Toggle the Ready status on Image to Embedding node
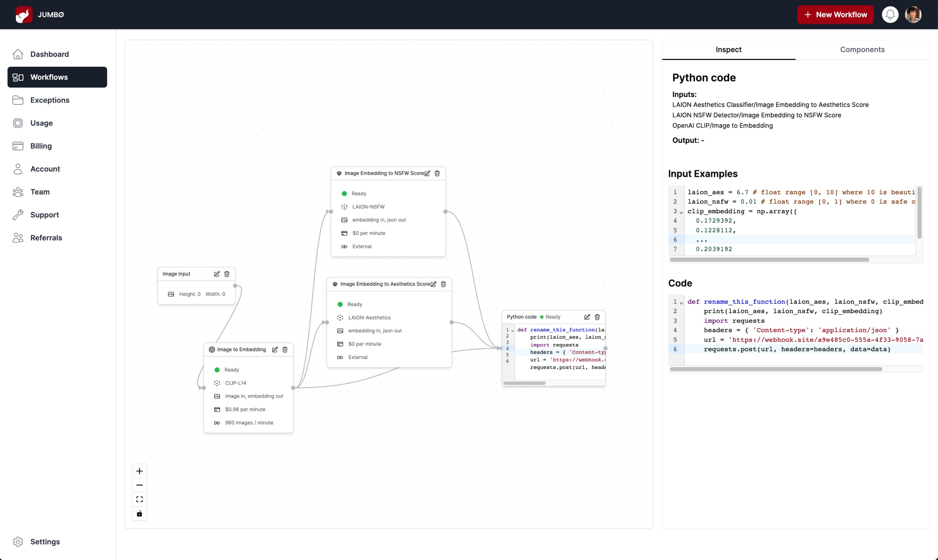The height and width of the screenshot is (560, 938). [x=218, y=369]
